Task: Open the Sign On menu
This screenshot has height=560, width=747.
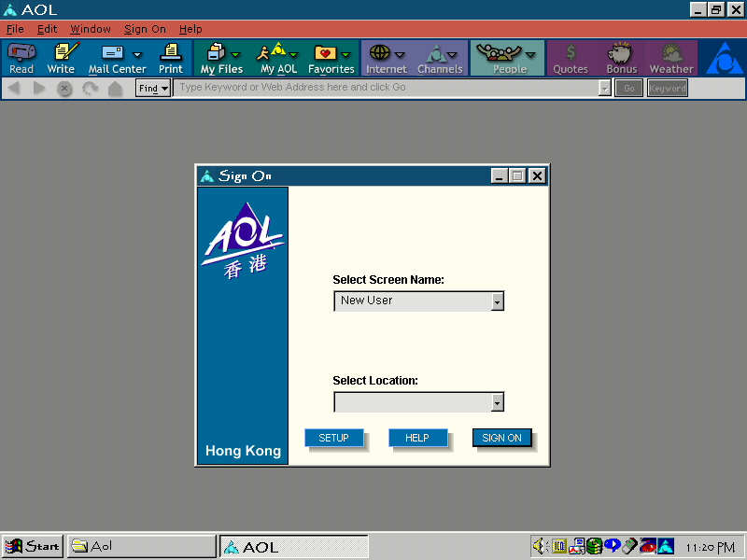Action: [145, 29]
